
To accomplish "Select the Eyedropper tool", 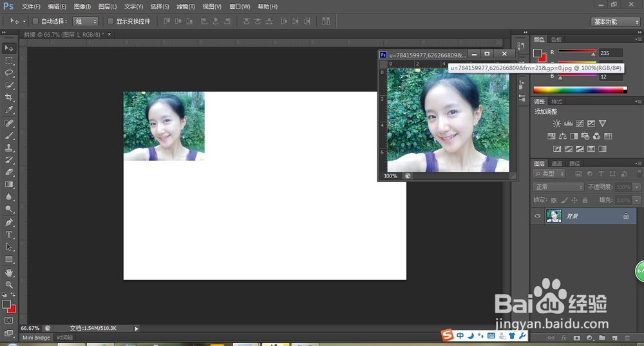I will pyautogui.click(x=8, y=110).
